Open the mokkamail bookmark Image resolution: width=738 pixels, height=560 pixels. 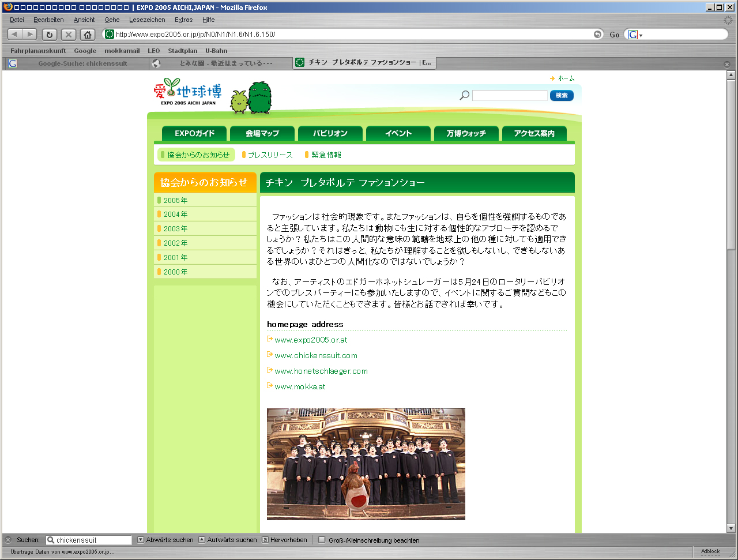coord(122,51)
